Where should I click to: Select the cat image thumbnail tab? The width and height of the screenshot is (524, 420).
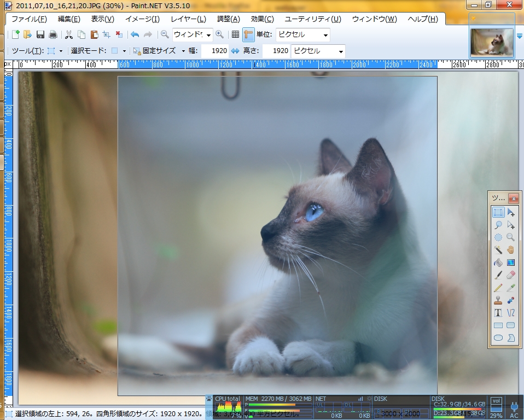point(492,43)
